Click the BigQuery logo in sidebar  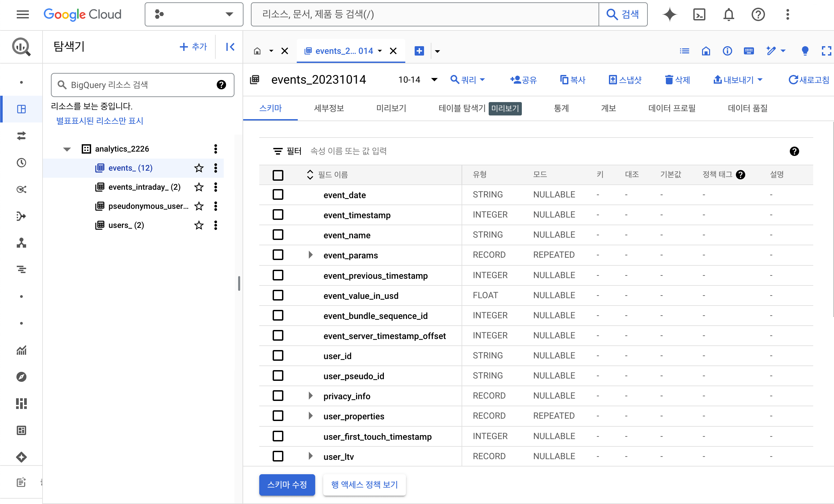(x=21, y=47)
